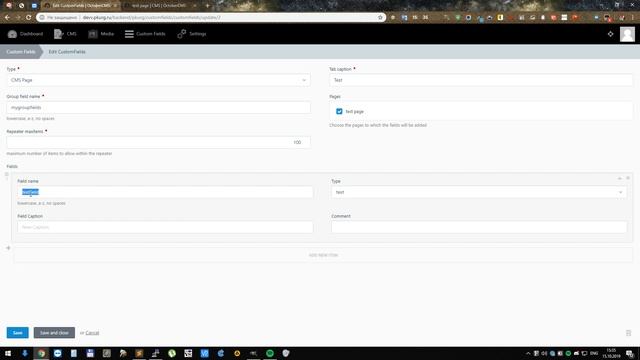Click the browser back arrow
The image size is (640, 360).
pyautogui.click(x=7, y=18)
